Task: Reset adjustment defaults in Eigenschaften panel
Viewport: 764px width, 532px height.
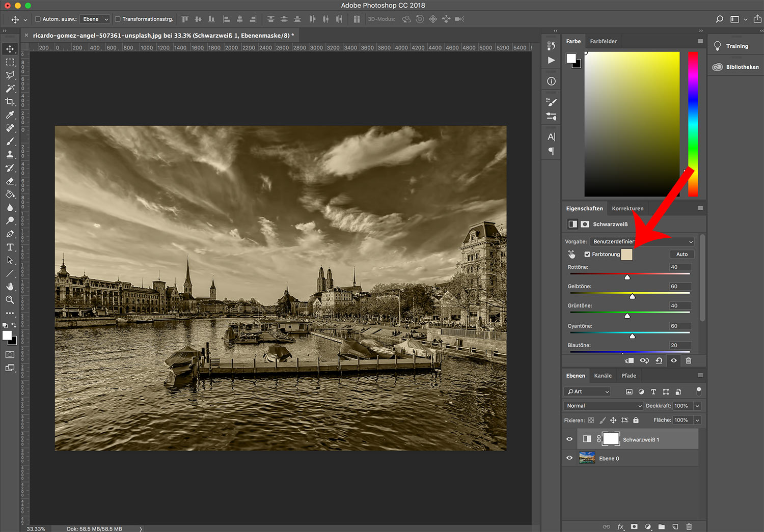Action: click(x=659, y=360)
